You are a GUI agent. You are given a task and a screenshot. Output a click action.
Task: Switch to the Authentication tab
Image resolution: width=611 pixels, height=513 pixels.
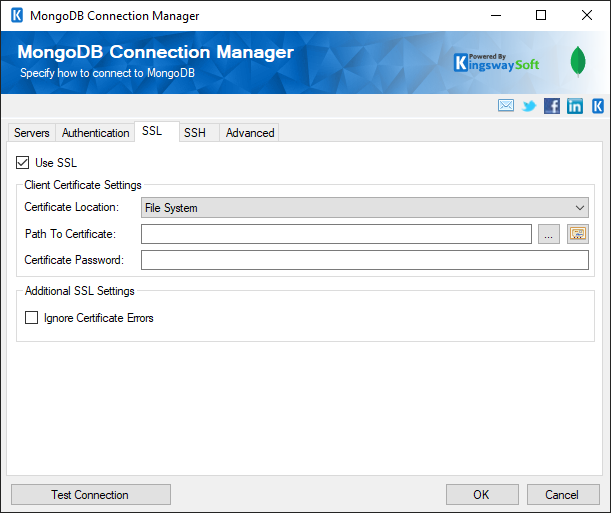pos(95,133)
